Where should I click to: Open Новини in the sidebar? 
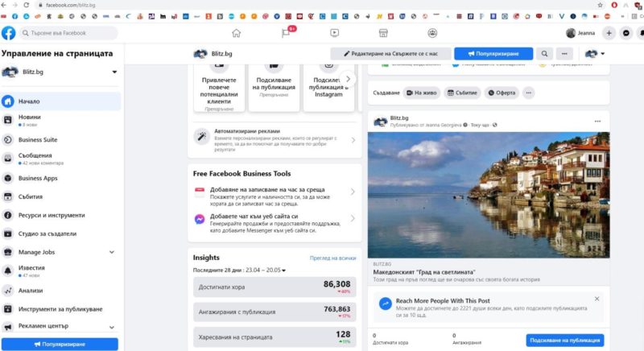pos(61,120)
